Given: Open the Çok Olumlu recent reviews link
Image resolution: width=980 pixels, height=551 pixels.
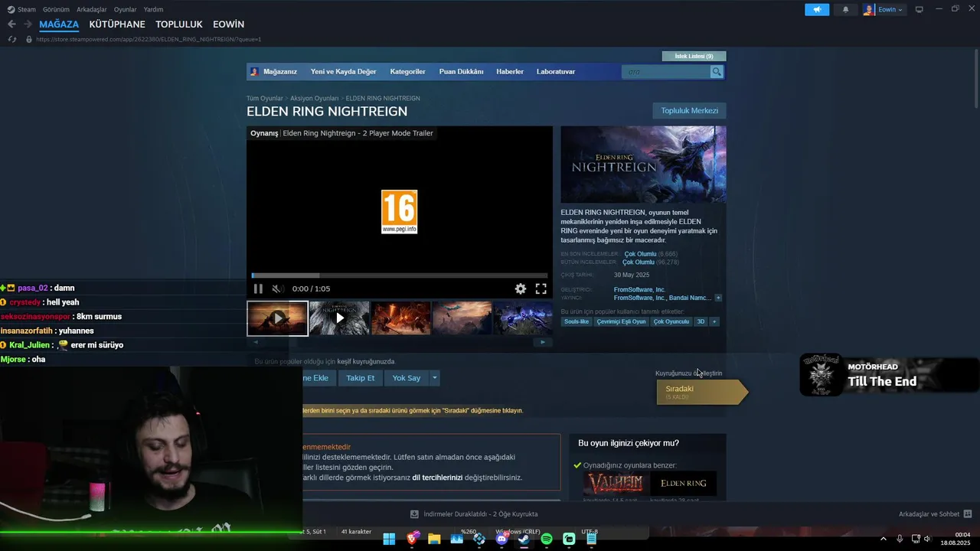Looking at the screenshot, I should coord(640,253).
